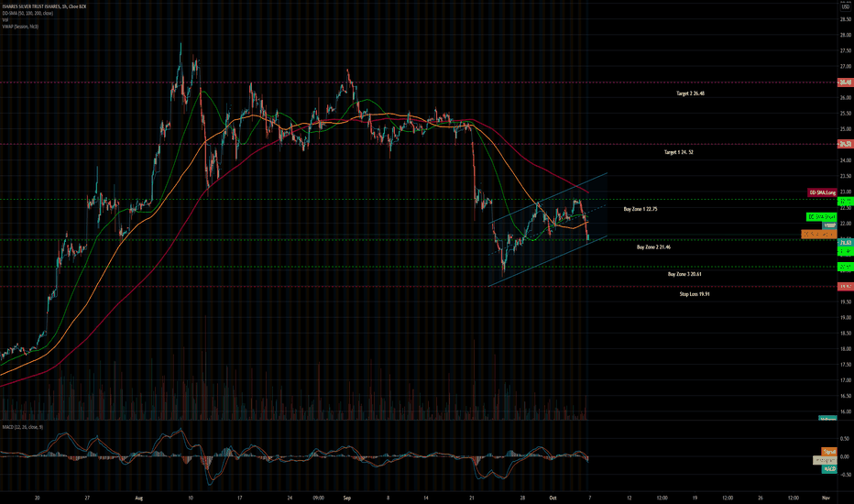
Task: Click the orange Signal label in MACD pane
Action: click(829, 452)
